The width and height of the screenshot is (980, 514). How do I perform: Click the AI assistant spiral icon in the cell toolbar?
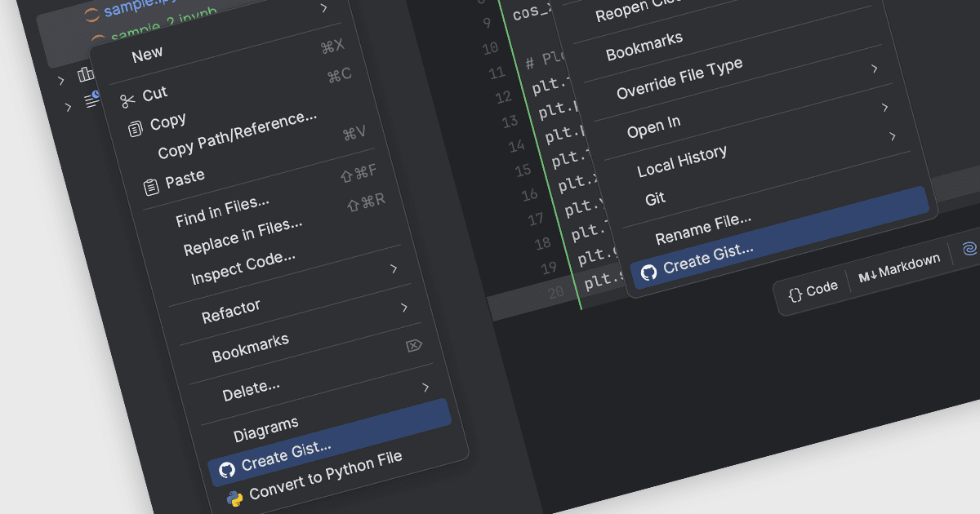click(x=969, y=250)
